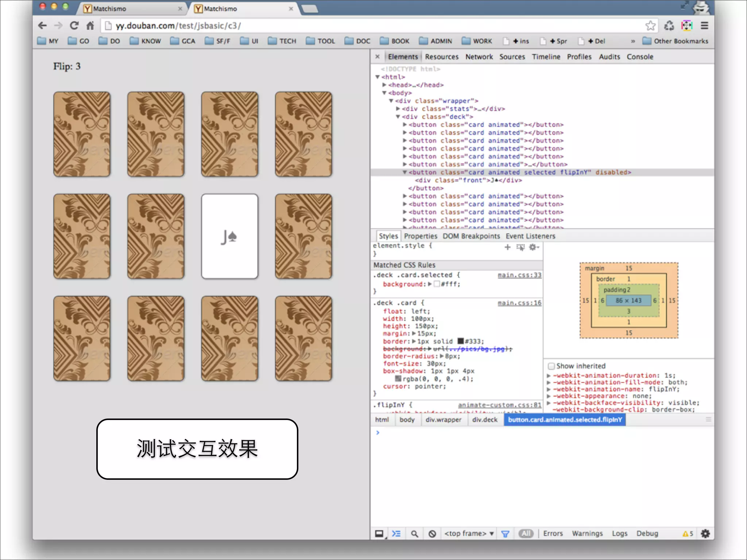The height and width of the screenshot is (560, 747).
Task: Open the Styles pane gear settings
Action: pyautogui.click(x=534, y=247)
